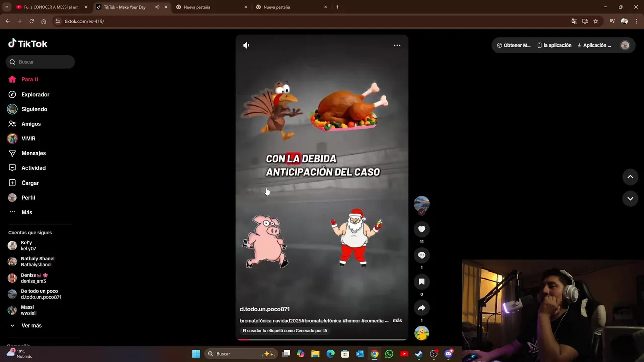Open the translate page icon

pyautogui.click(x=574, y=21)
